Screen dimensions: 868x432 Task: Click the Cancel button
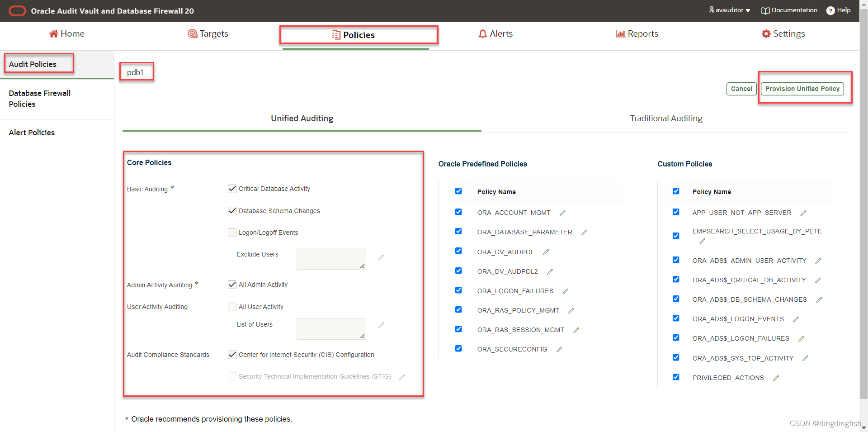tap(741, 89)
